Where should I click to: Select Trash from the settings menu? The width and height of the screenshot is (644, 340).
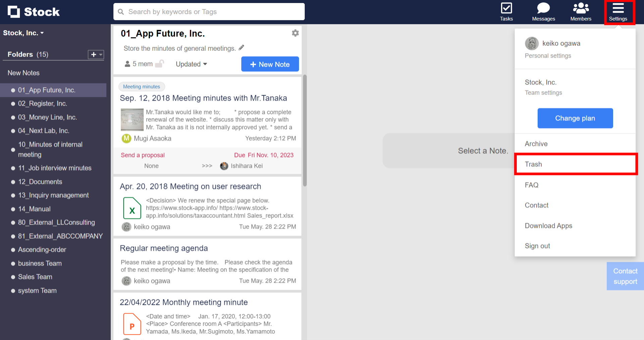[534, 164]
